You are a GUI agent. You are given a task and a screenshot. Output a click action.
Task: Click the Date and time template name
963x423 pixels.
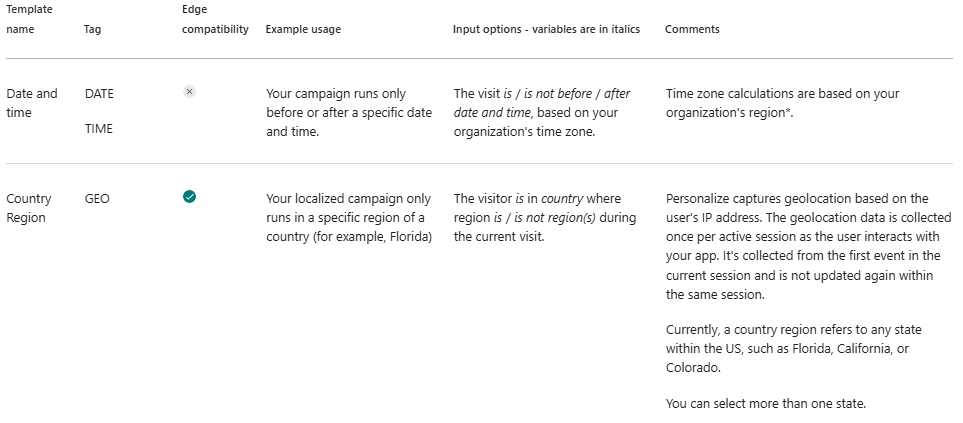coord(32,103)
